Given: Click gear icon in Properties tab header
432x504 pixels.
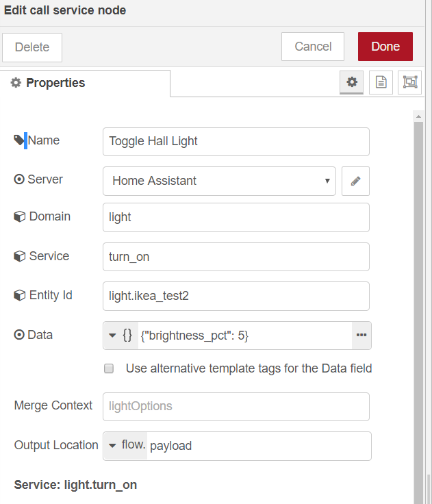Looking at the screenshot, I should pyautogui.click(x=16, y=83).
